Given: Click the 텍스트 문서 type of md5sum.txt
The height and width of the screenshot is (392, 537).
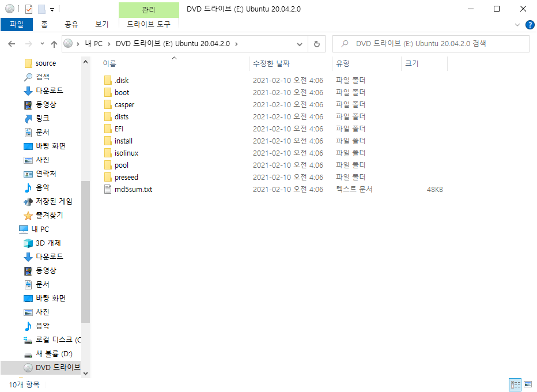Looking at the screenshot, I should click(354, 189).
